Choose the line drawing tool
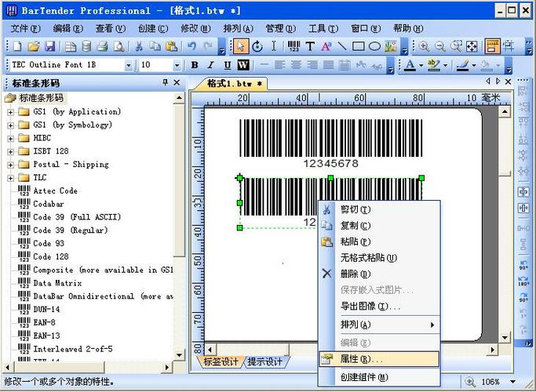The image size is (536, 392). tap(342, 46)
